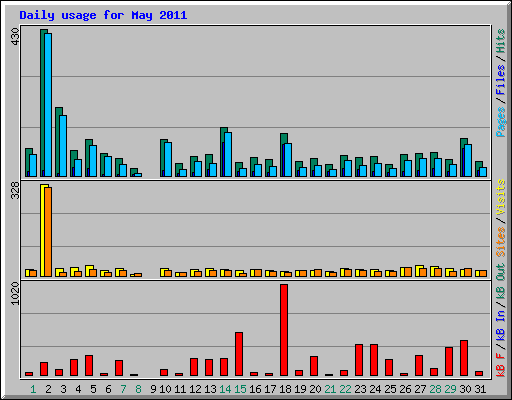512x400 pixels.
Task: Click the 328 y-axis value
Action: 15,191
